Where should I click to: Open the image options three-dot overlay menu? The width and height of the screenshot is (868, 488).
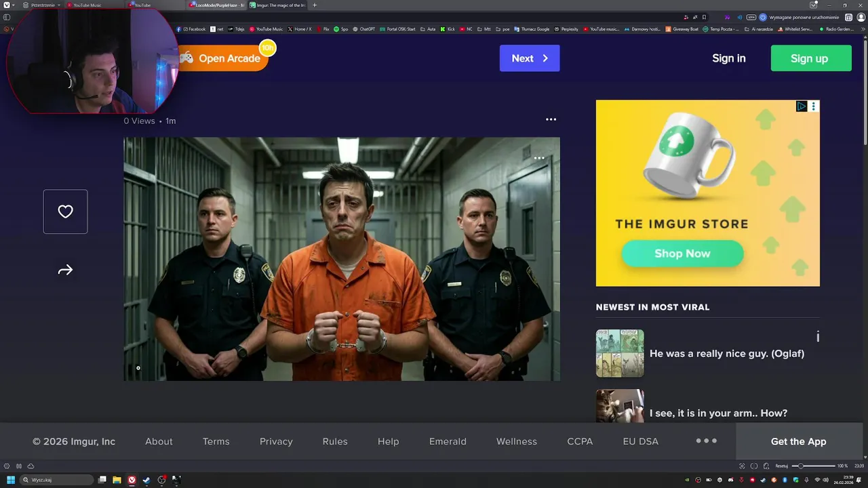pos(539,158)
